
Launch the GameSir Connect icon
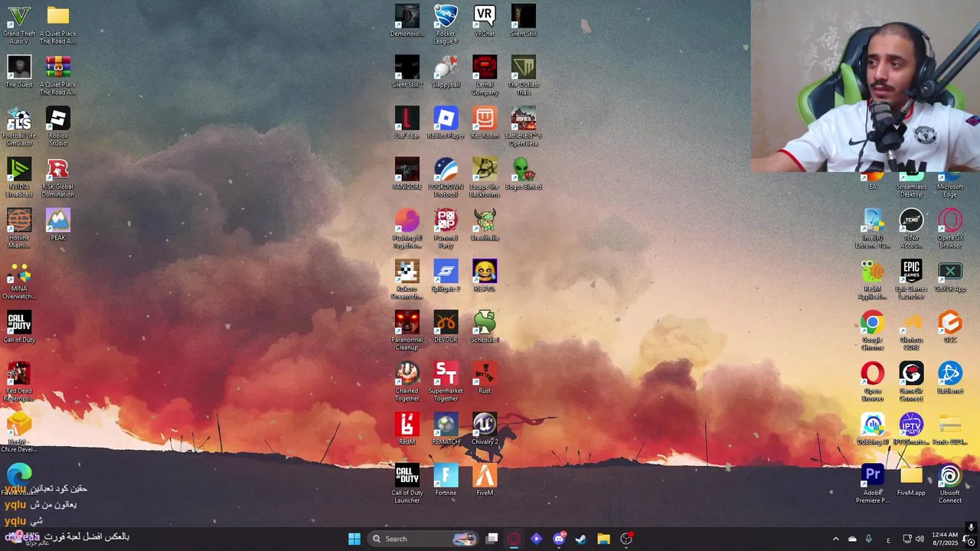911,382
